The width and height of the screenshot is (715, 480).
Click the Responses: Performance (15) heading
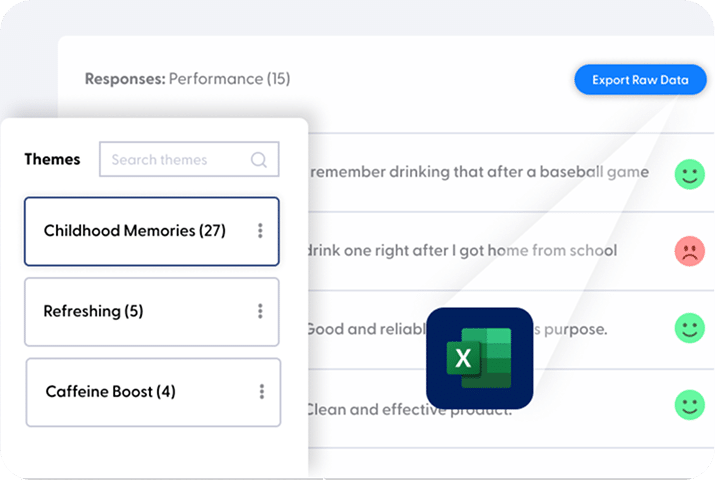[x=187, y=79]
